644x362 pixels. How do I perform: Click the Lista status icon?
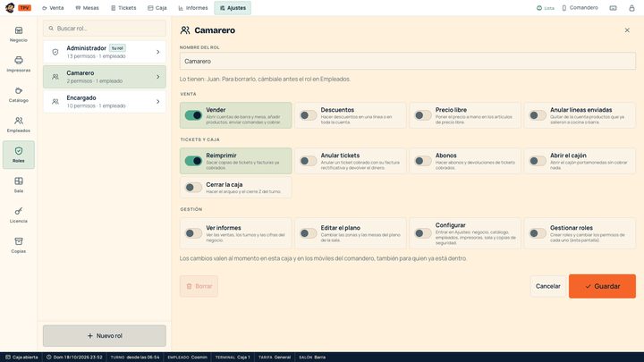coord(539,8)
